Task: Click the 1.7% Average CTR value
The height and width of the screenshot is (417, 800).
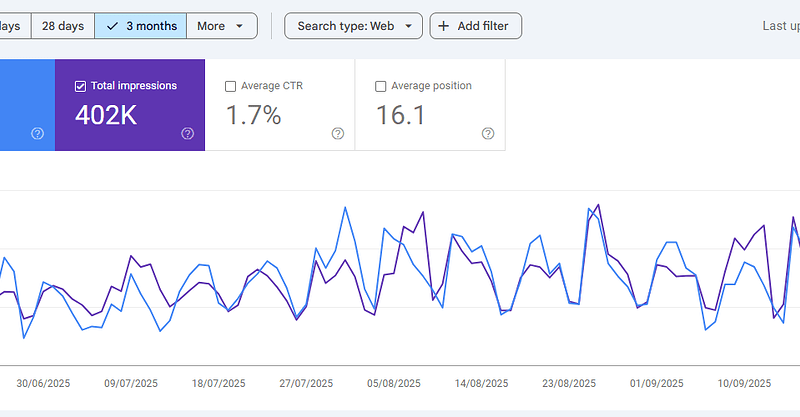Action: (253, 115)
